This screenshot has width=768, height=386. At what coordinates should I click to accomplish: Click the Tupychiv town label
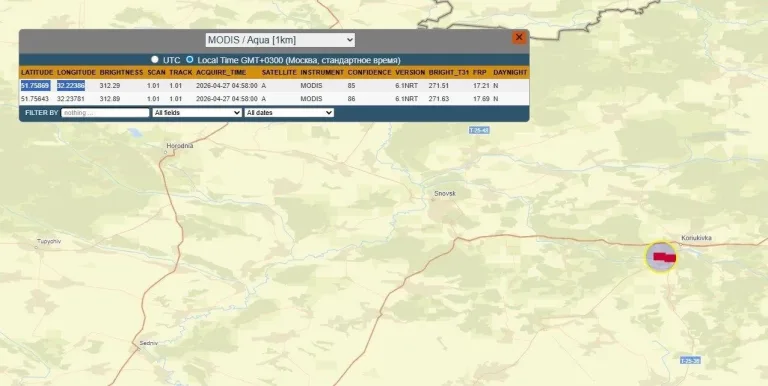(48, 241)
